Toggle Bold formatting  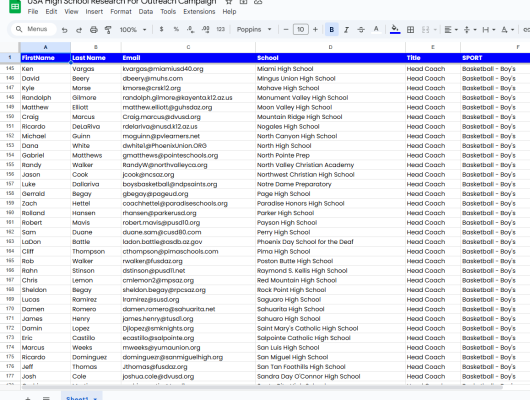coord(332,30)
